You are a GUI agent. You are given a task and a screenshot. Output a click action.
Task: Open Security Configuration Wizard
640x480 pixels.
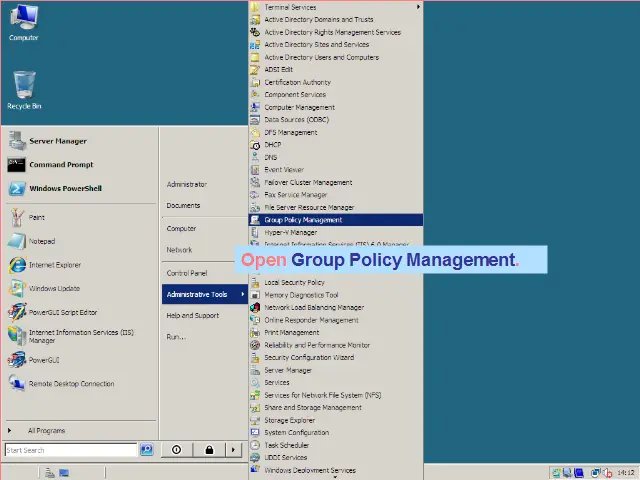tap(336, 358)
